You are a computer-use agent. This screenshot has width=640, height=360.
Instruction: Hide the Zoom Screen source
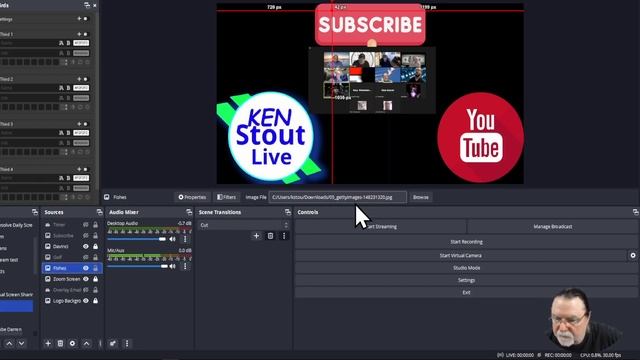86,279
